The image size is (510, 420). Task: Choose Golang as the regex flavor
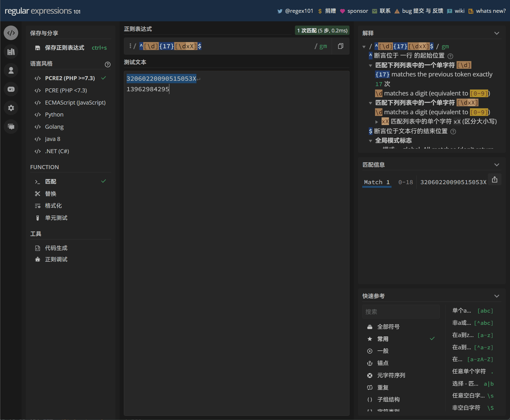[54, 127]
